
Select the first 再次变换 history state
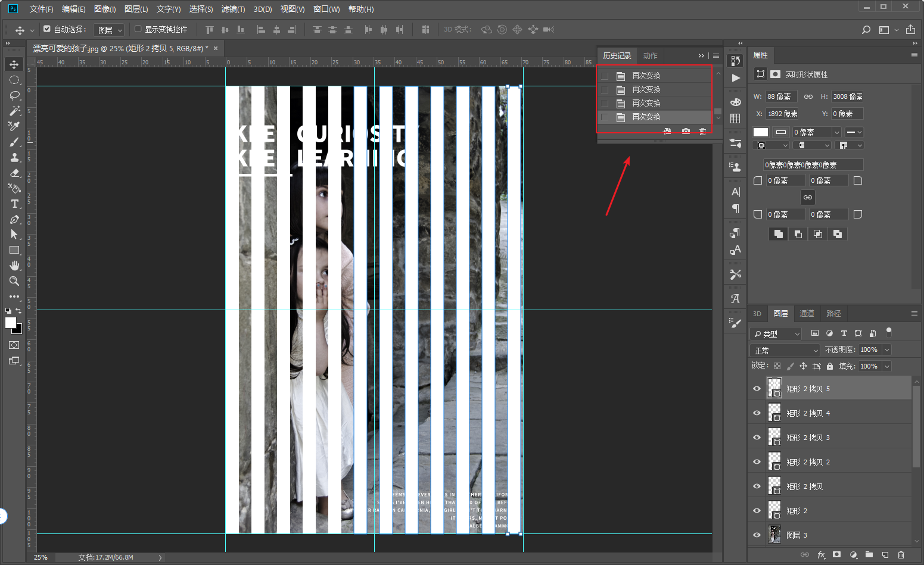click(655, 76)
